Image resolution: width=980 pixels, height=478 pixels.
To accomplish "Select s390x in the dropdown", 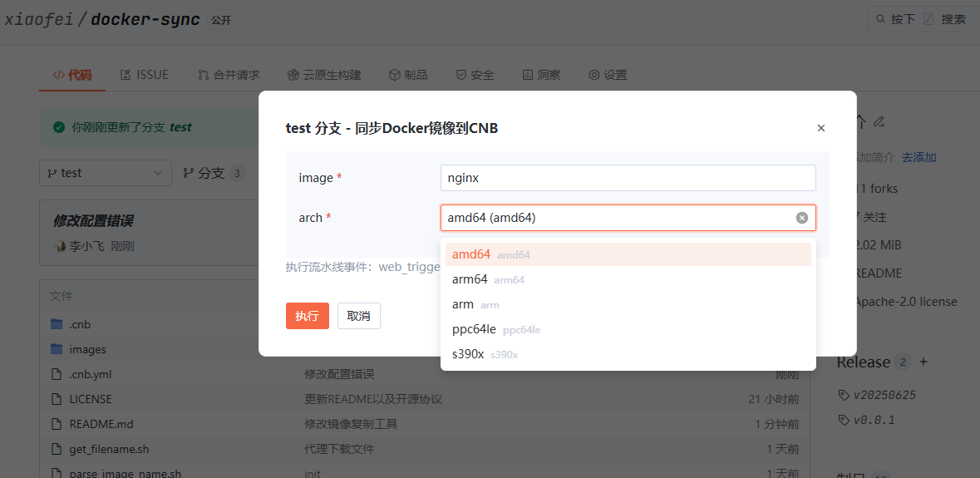I will tap(628, 354).
